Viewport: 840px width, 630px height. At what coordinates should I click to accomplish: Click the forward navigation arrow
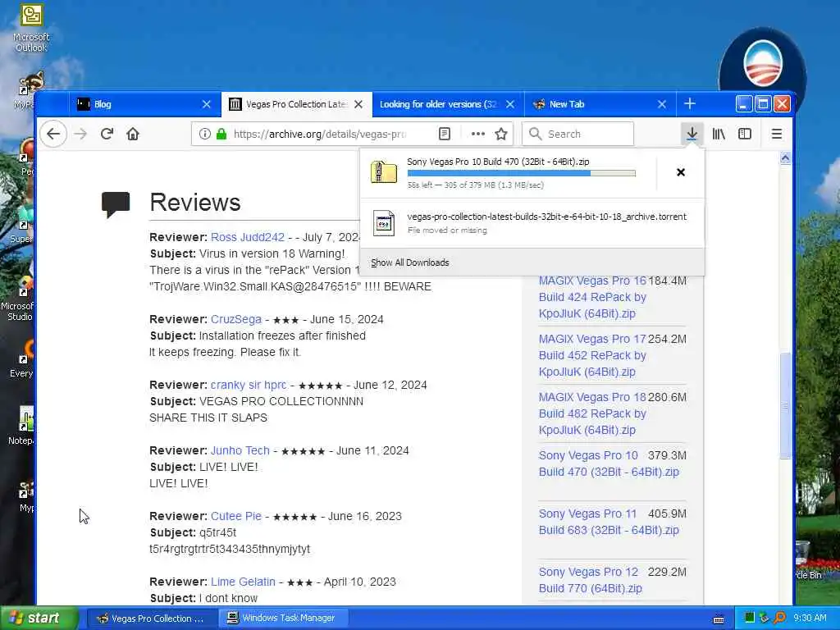coord(80,134)
